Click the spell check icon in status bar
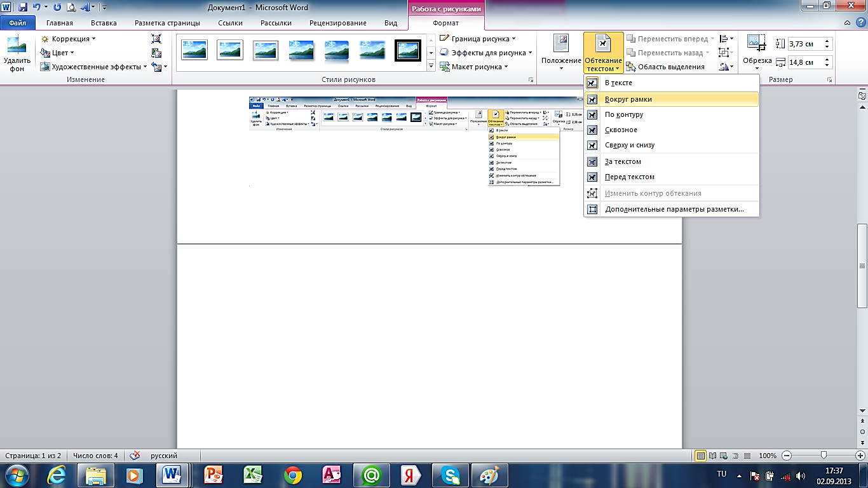 coord(135,456)
